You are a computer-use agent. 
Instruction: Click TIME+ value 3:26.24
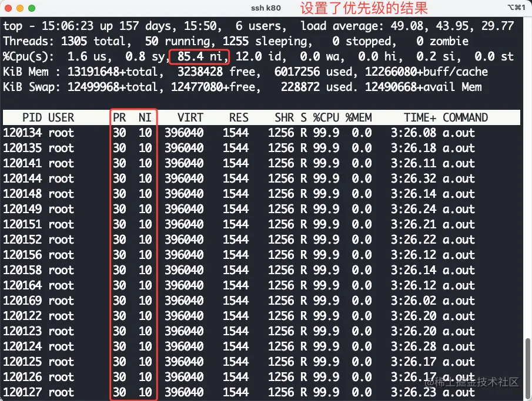click(x=414, y=209)
